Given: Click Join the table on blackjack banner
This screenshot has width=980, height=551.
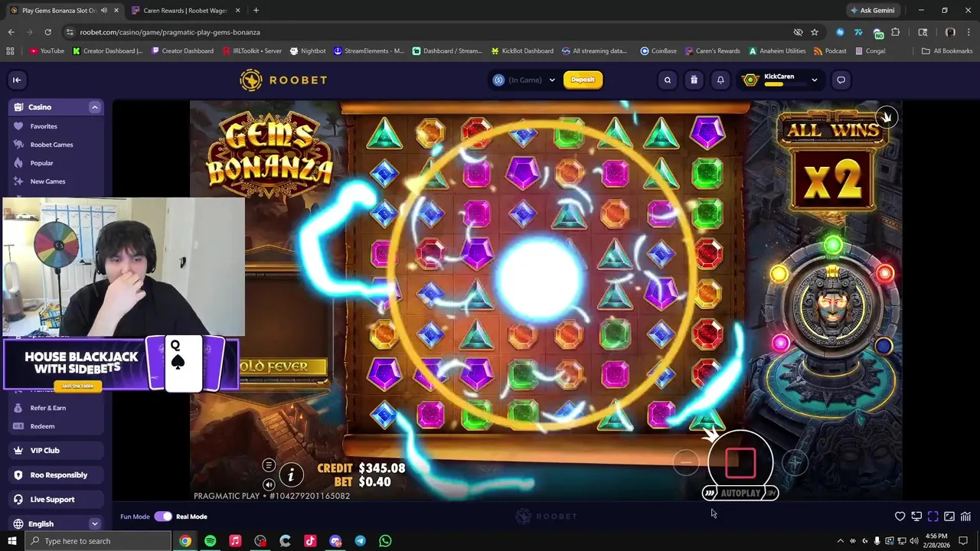Looking at the screenshot, I should (x=77, y=386).
